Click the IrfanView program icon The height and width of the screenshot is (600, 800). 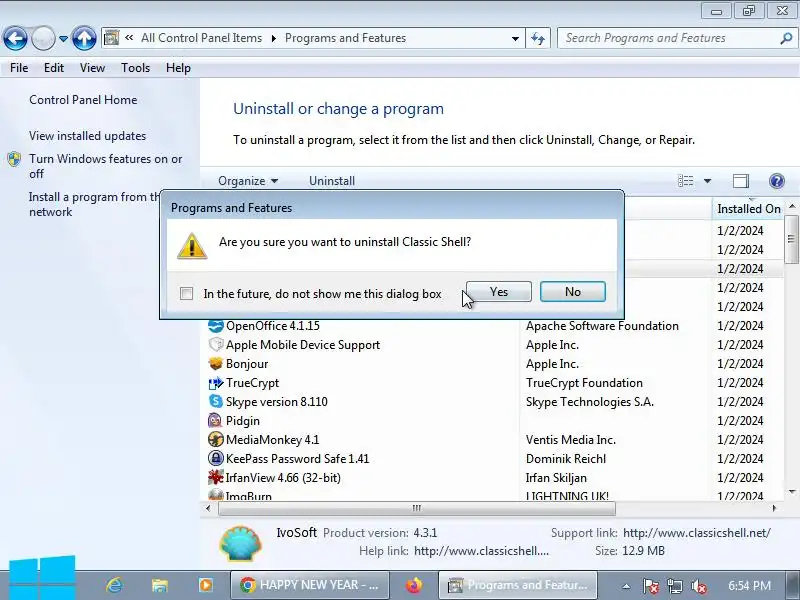[215, 478]
